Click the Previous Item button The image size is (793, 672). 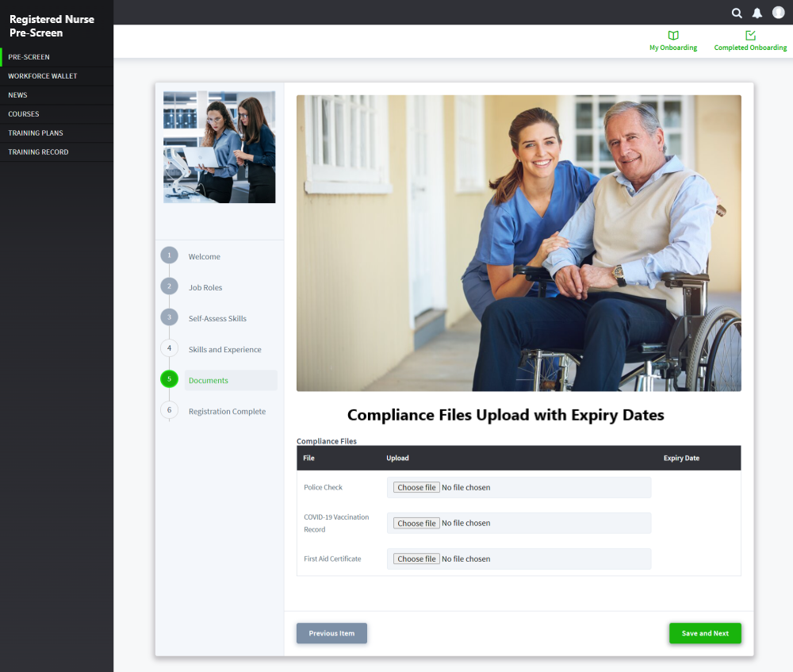pos(331,633)
